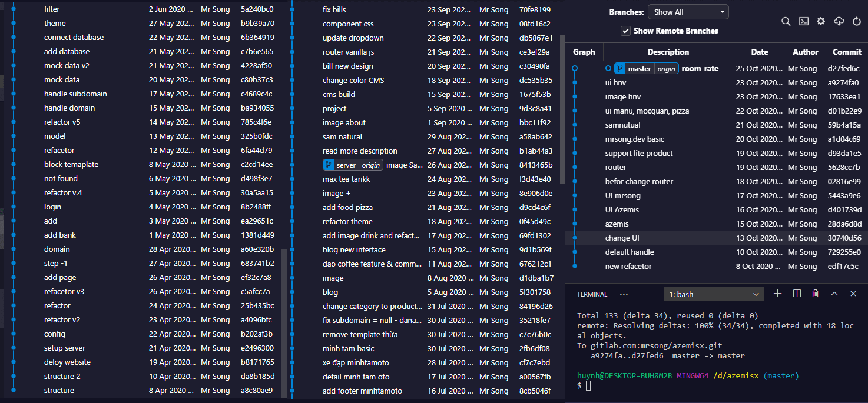Open repository settings via gear icon
The height and width of the screenshot is (403, 868).
pyautogui.click(x=821, y=21)
